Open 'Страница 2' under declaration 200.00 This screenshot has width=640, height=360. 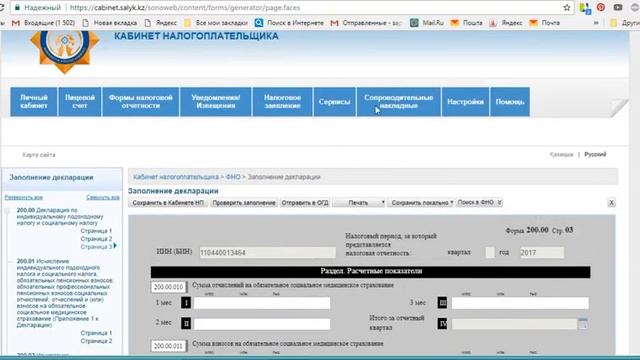point(96,239)
